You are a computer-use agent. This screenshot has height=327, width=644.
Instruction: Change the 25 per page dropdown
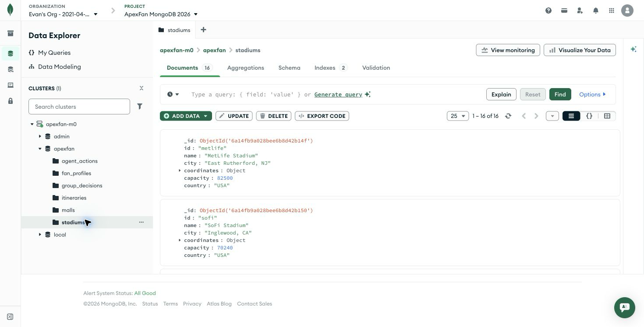tap(458, 116)
